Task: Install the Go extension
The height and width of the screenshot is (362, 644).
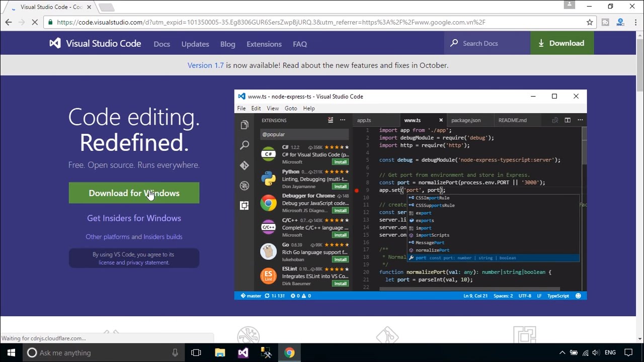Action: (341, 259)
